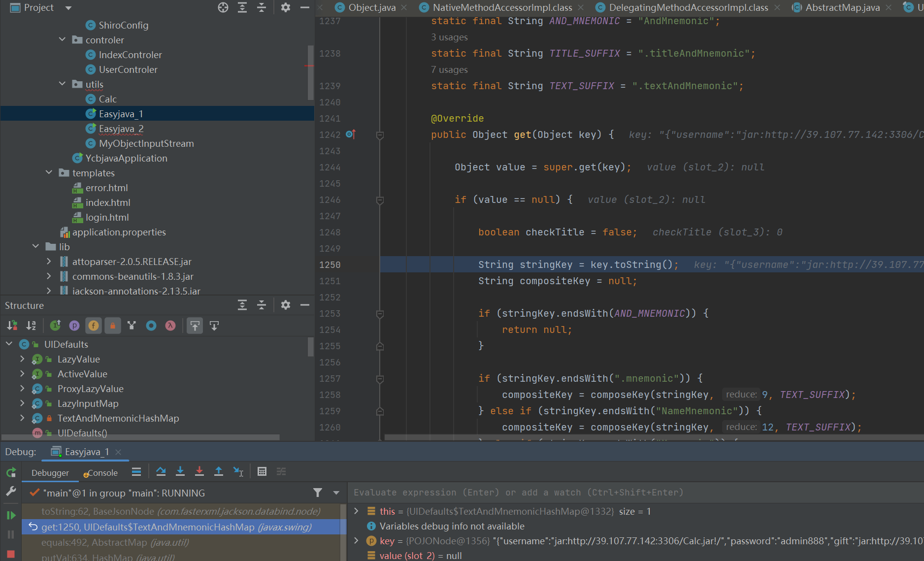Click '7 usages' hint above TEXT_SUFFIX
Viewport: 924px width, 561px height.
(449, 70)
